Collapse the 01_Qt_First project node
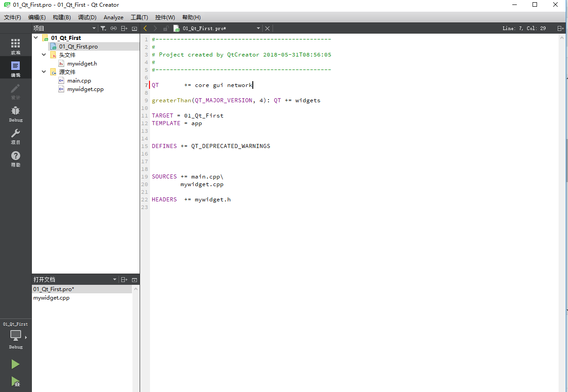Screen dimensions: 568x392 35,38
